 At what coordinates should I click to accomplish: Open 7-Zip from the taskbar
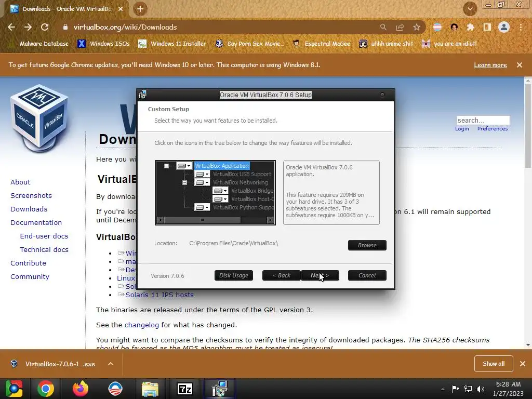click(x=185, y=389)
